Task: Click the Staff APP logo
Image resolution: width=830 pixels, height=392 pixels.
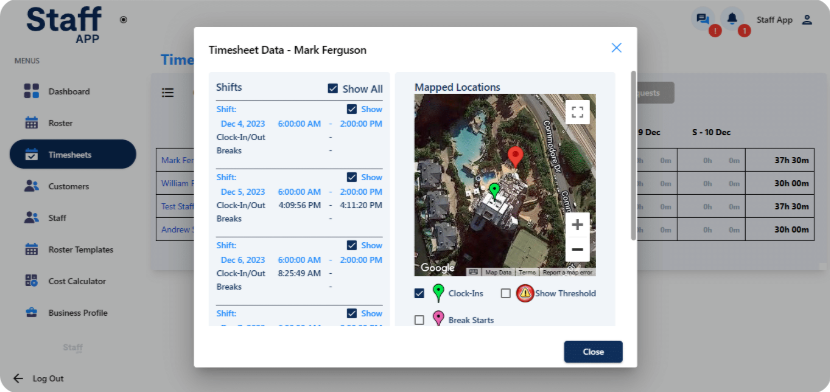Action: 65,25
